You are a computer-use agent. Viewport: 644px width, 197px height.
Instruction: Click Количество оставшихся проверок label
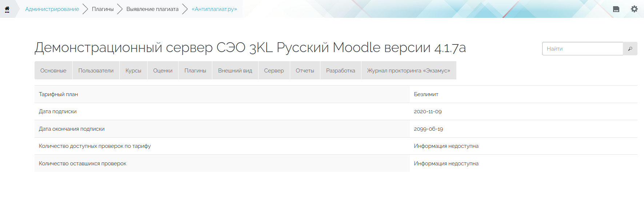(x=83, y=163)
